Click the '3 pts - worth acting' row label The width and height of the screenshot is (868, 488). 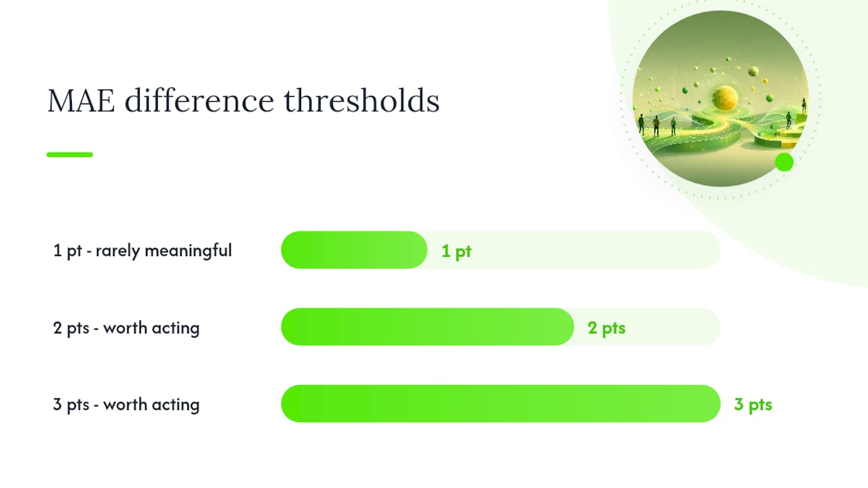point(126,405)
